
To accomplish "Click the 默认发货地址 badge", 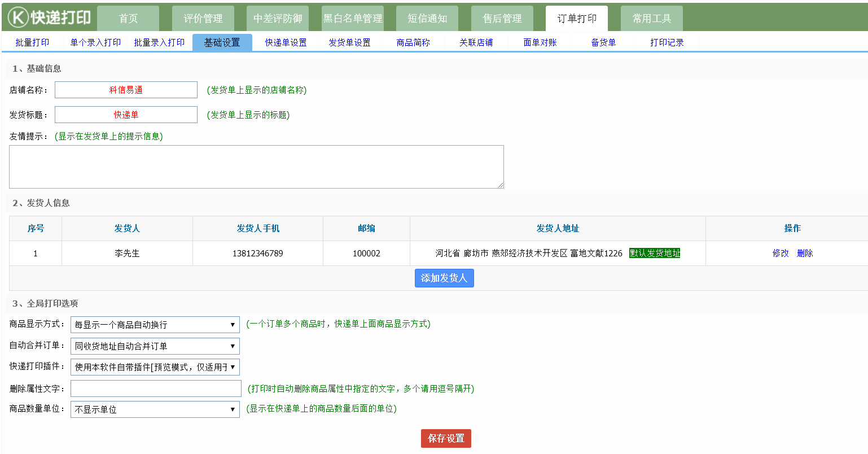I will click(655, 253).
